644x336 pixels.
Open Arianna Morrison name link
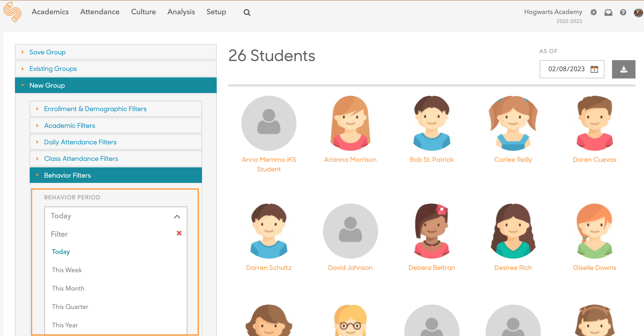click(350, 160)
